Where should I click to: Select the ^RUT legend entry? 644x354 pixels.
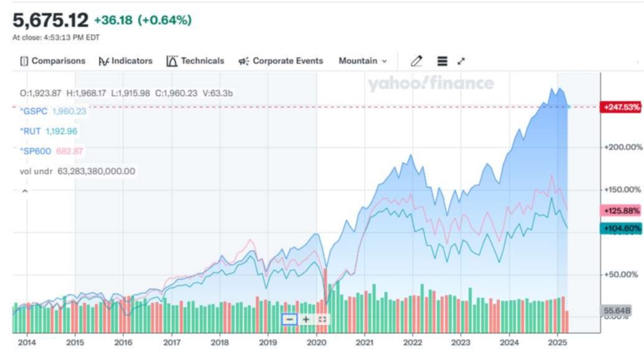tap(31, 131)
